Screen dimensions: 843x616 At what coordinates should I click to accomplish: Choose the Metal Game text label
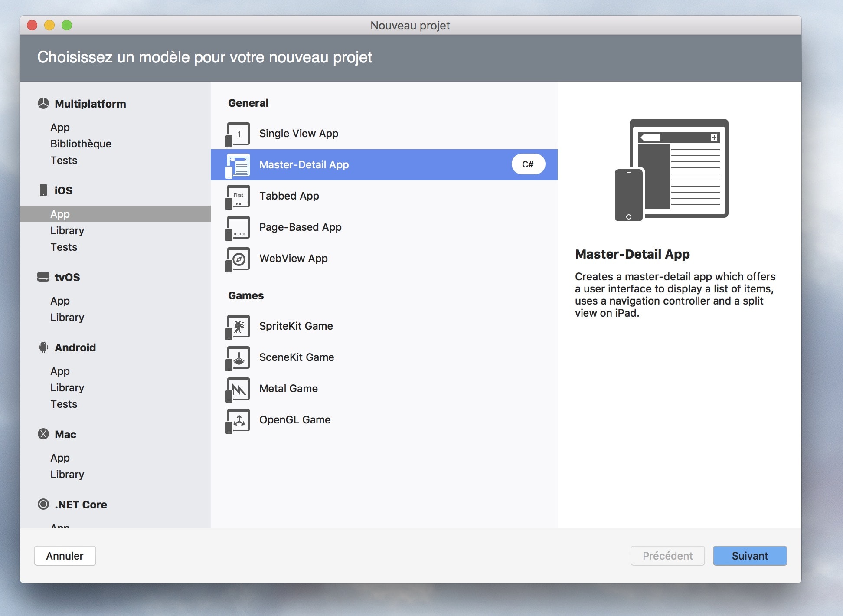288,389
